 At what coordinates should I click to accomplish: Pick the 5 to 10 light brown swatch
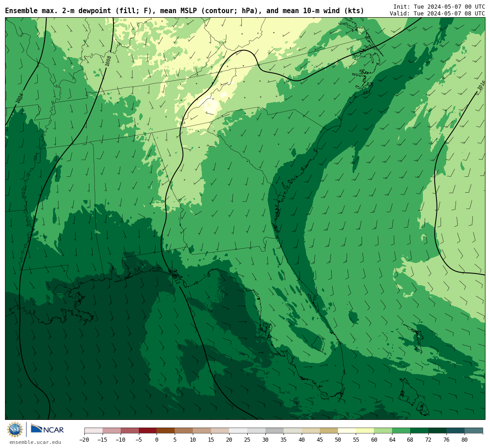tap(184, 431)
